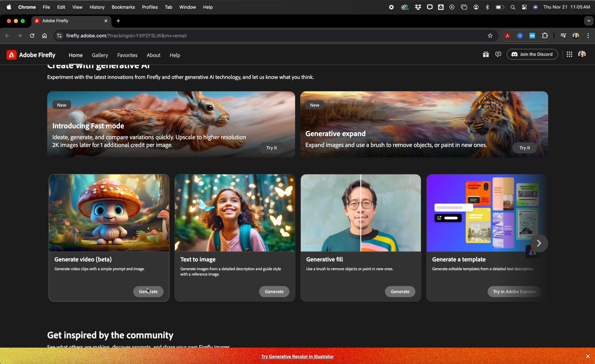This screenshot has height=364, width=595.
Task: Click the Generative fill before-after divider image
Action: point(361,213)
